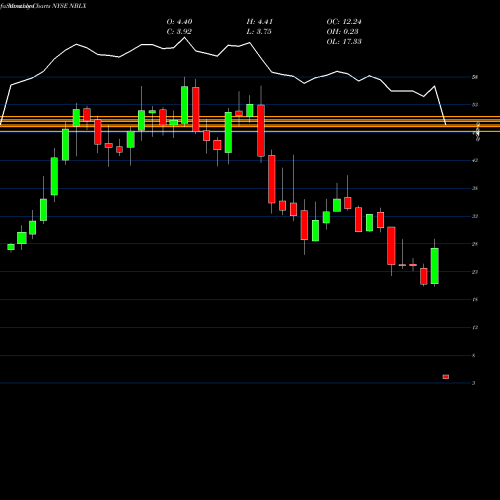Screen dimensions: 500x500
Task: Select the 'OC: 12.24' readout
Action: (344, 22)
